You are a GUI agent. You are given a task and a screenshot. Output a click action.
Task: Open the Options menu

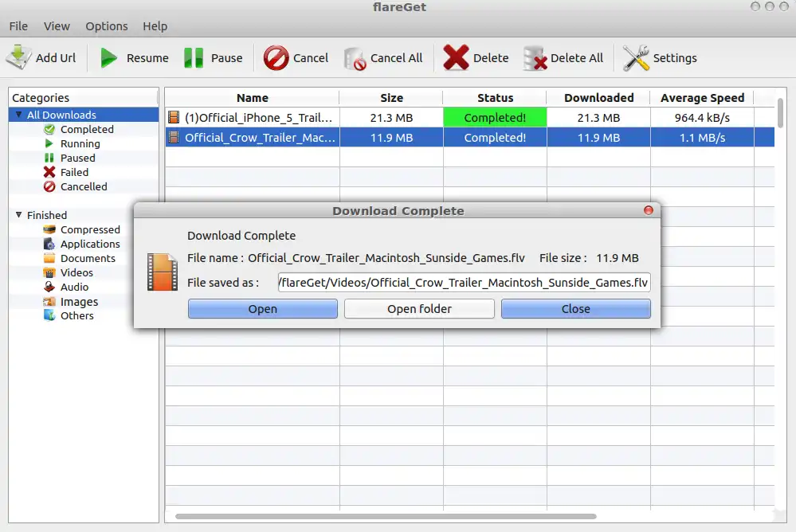(107, 26)
